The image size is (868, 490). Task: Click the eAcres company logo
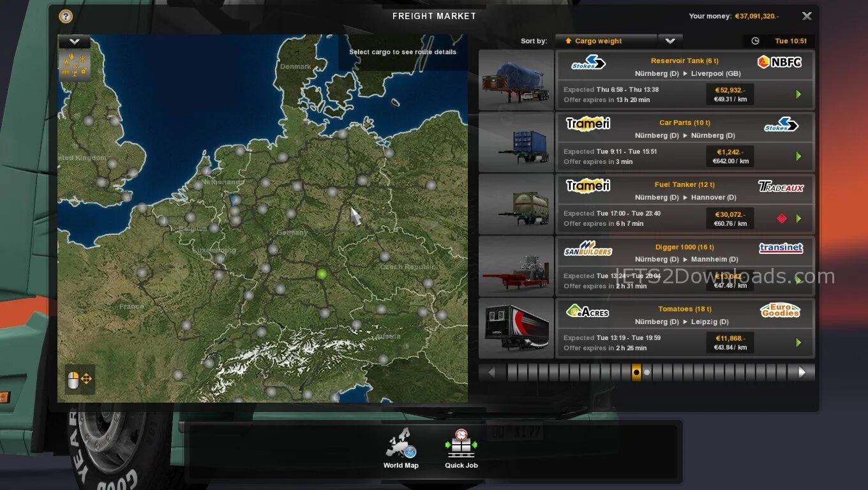(x=587, y=311)
